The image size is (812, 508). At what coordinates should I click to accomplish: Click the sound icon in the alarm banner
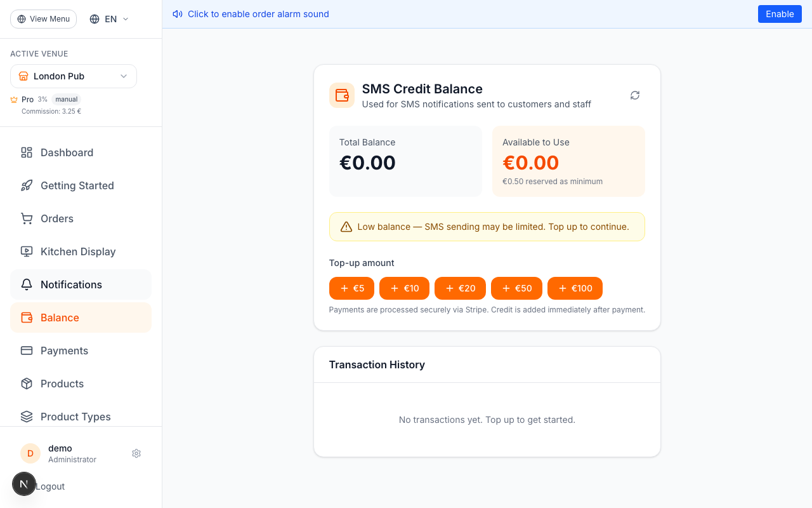[x=177, y=14]
